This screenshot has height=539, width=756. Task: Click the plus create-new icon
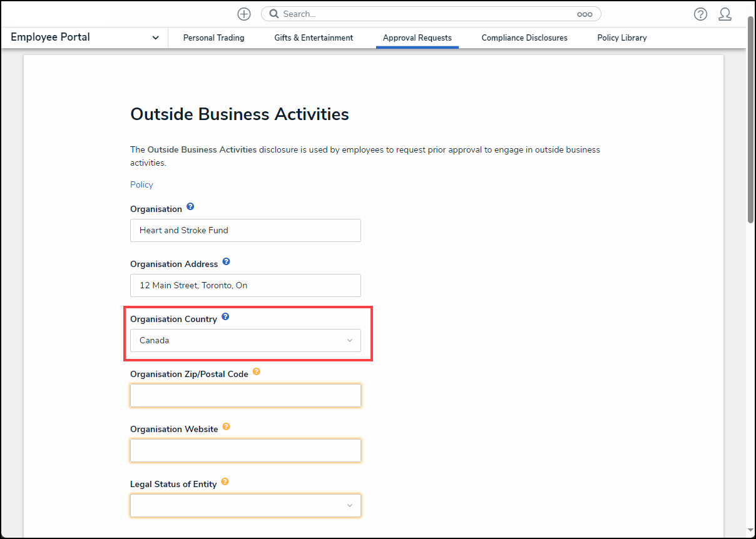(244, 14)
